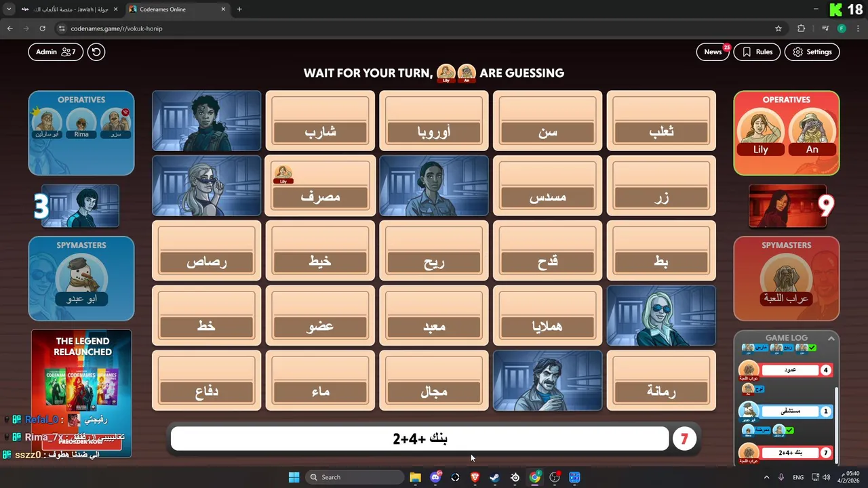Select the word card خط
Image resolution: width=868 pixels, height=488 pixels.
click(206, 316)
